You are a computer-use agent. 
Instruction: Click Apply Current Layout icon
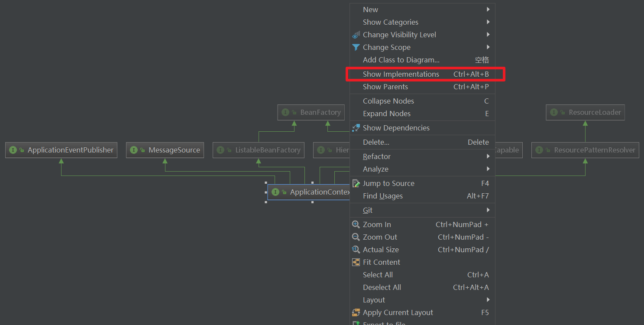click(356, 312)
